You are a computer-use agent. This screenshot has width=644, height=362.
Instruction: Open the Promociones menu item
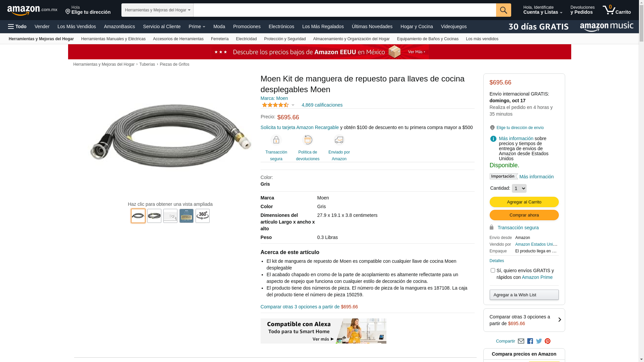247,26
